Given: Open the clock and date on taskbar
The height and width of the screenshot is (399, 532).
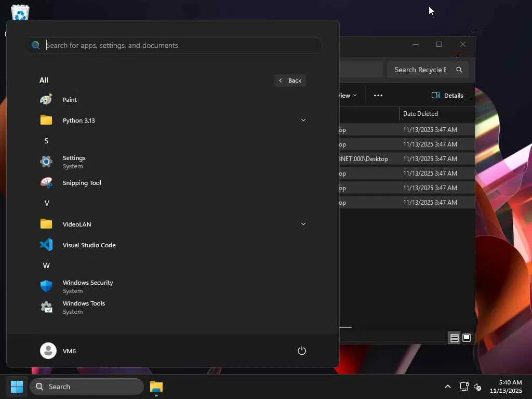Looking at the screenshot, I should (506, 387).
